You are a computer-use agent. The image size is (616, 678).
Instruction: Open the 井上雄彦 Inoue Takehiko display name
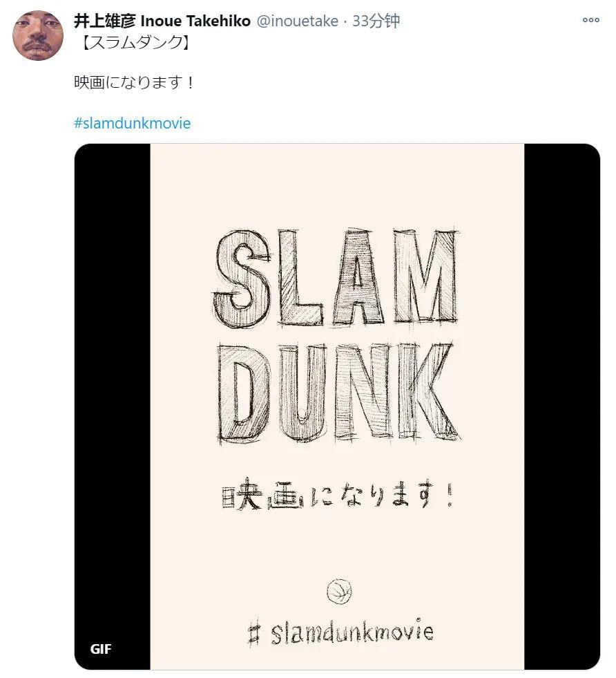click(162, 21)
